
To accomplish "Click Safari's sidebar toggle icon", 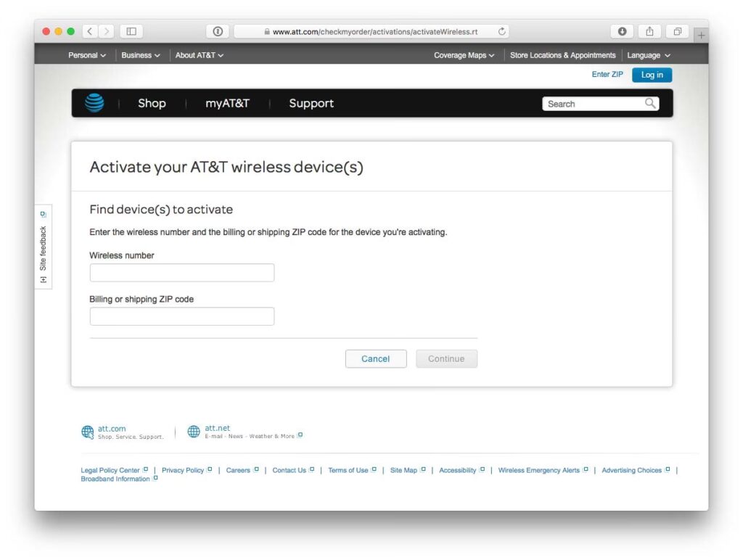I will pos(131,31).
